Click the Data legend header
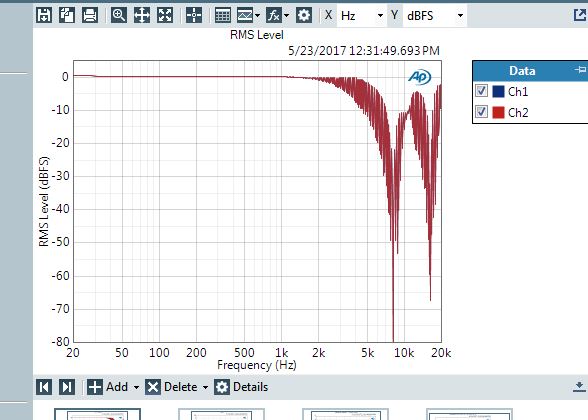 [522, 70]
